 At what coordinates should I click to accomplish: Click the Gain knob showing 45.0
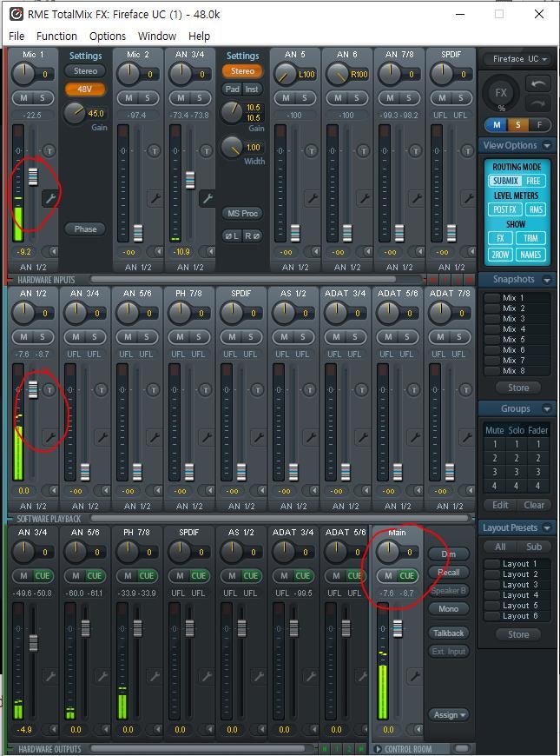[x=74, y=113]
